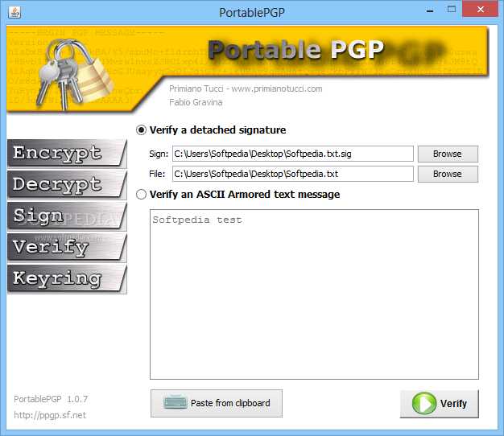The image size is (504, 436).
Task: Click the www.primianotucci.com author text
Action: click(277, 88)
